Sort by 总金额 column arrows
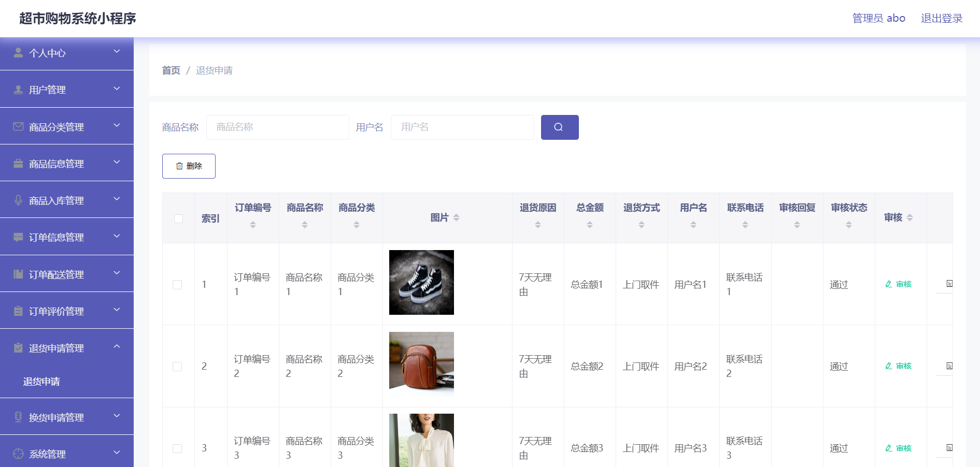The image size is (980, 467). [590, 225]
